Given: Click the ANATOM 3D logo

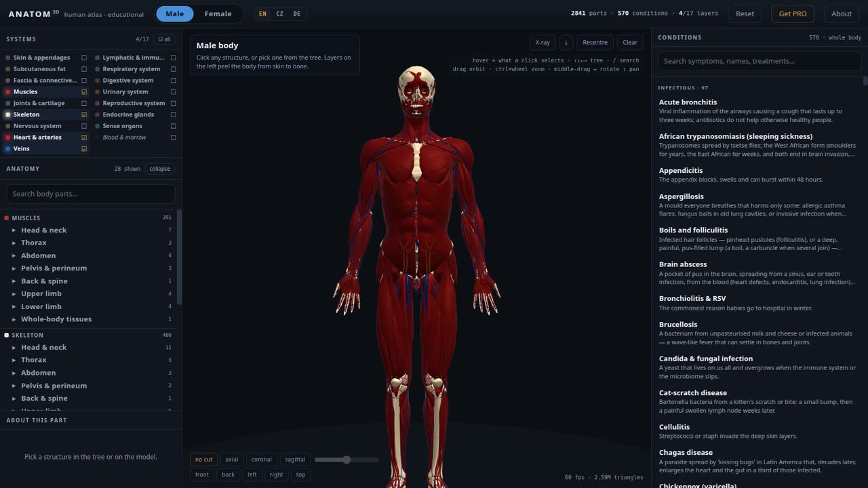Looking at the screenshot, I should pos(34,14).
